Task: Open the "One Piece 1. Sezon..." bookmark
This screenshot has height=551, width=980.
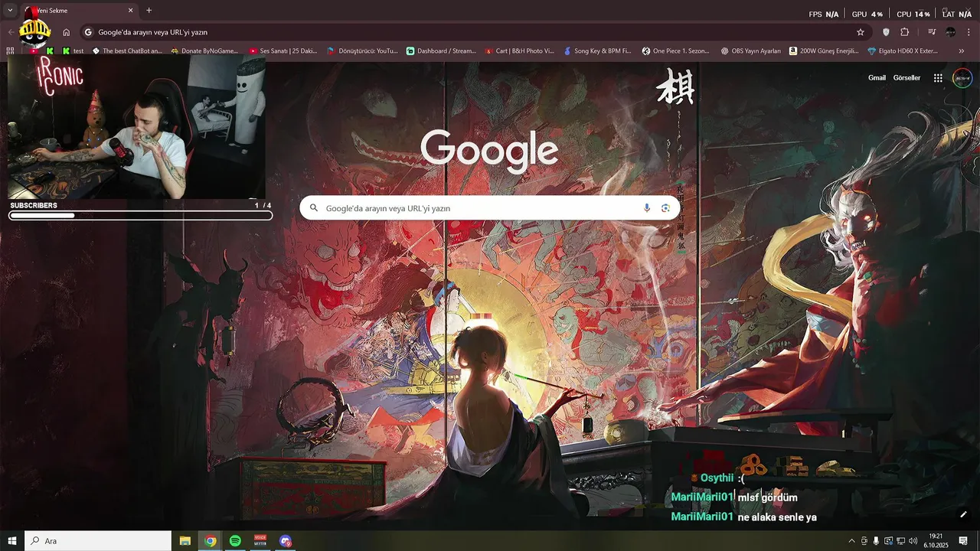Action: (x=676, y=51)
